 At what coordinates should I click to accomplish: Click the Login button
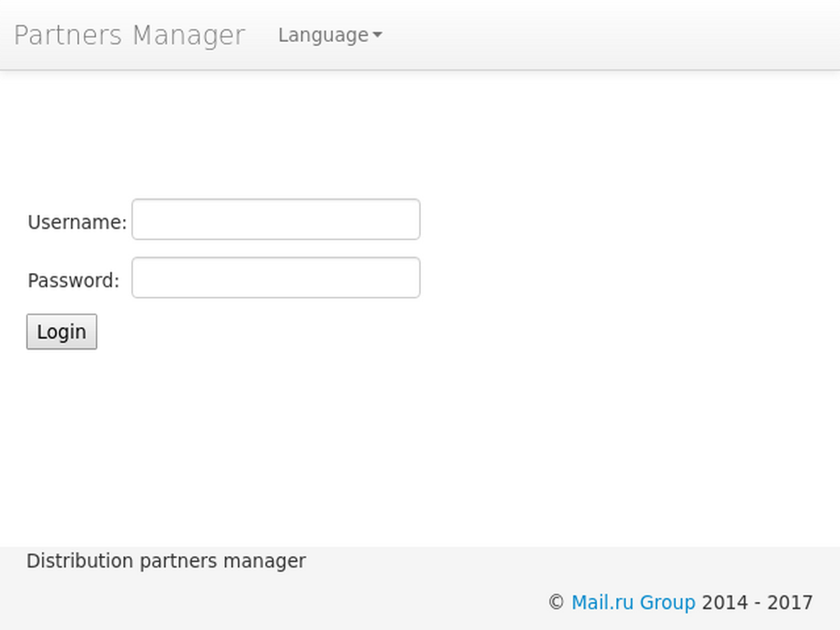[x=62, y=331]
